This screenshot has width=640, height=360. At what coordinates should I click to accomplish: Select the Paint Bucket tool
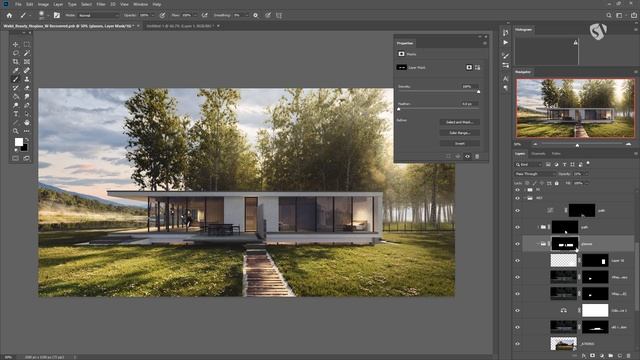[x=16, y=97]
